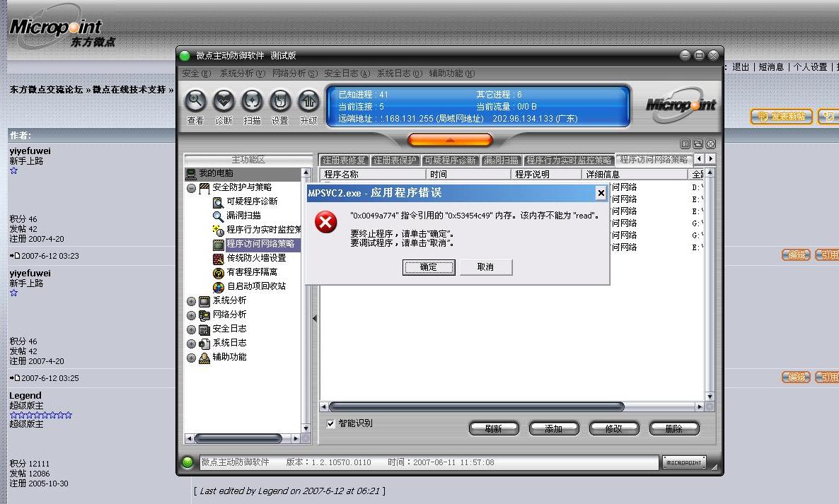The width and height of the screenshot is (839, 504).
Task: Click the 发表新帖 forum button
Action: 782,117
